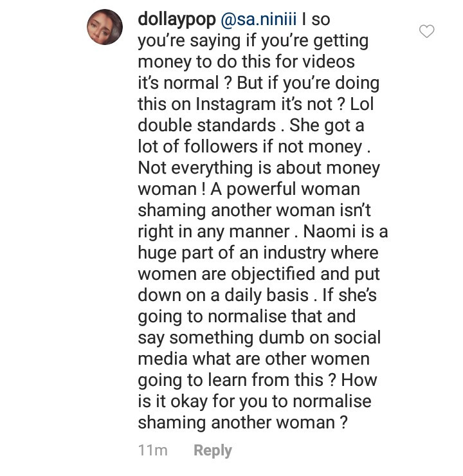
Task: Select the word everything in the comment
Action: tap(212, 168)
